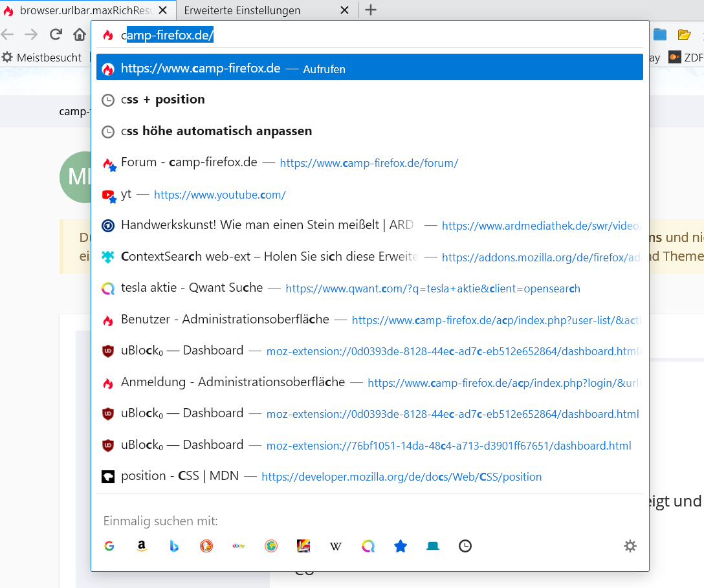Search once with DuckDuckGo

coord(206,547)
